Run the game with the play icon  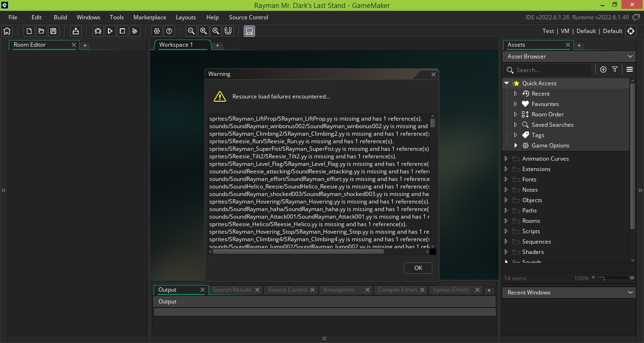pyautogui.click(x=110, y=31)
